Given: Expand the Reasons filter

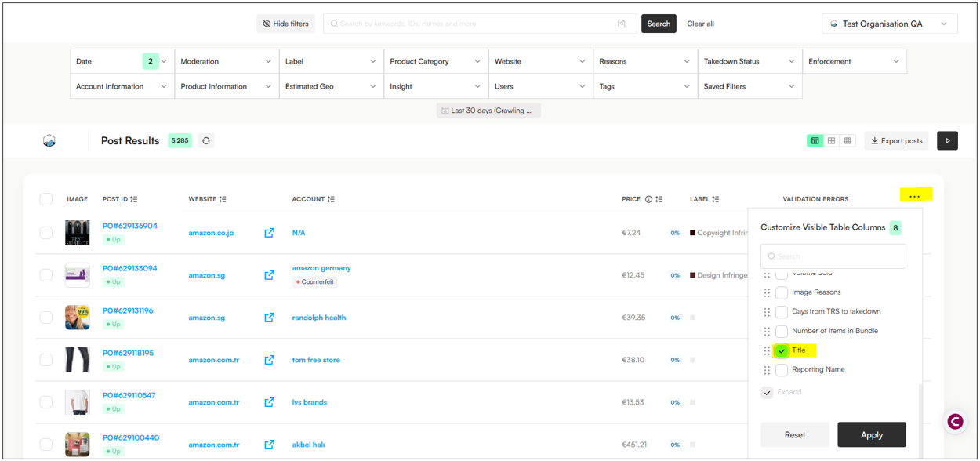Looking at the screenshot, I should [x=645, y=61].
